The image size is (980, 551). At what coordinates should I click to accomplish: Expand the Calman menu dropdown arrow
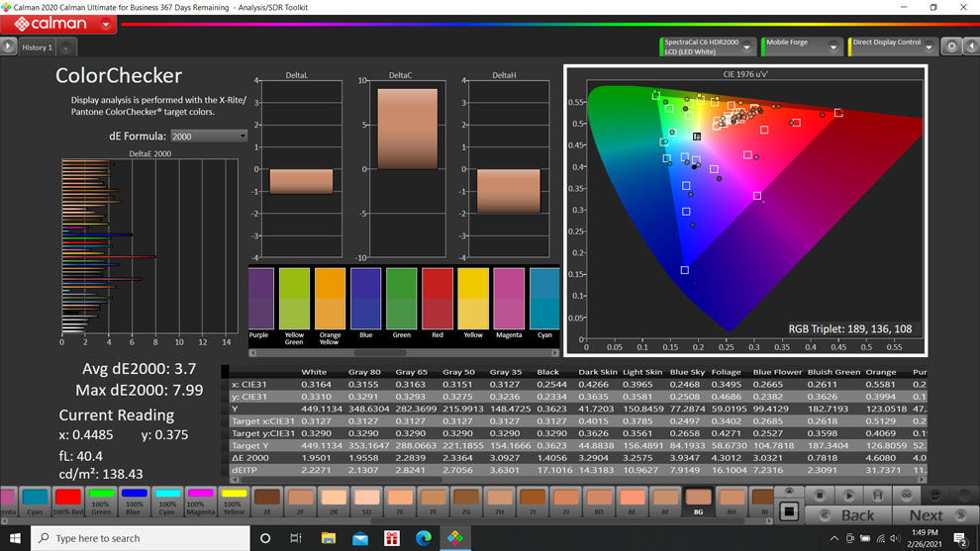[106, 25]
